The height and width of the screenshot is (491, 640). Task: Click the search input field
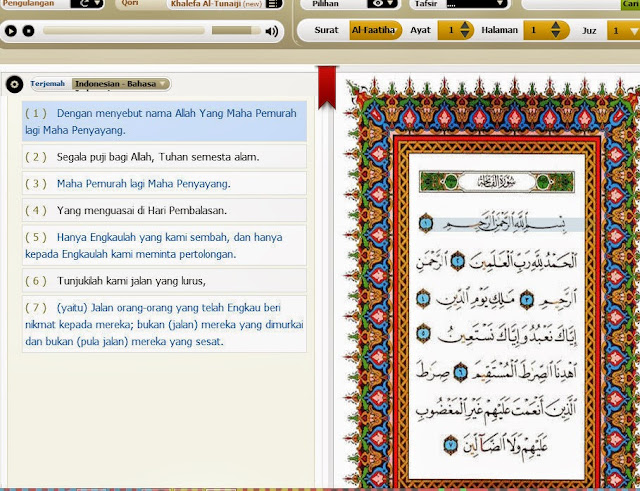point(571,4)
